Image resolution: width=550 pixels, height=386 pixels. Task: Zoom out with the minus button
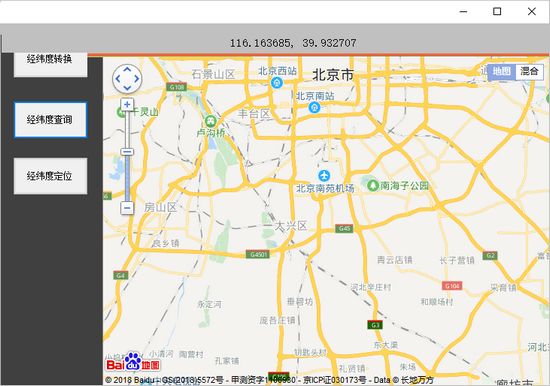point(127,208)
